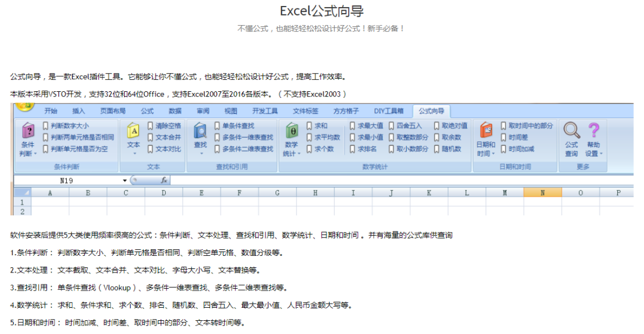The image size is (644, 334).
Task: Open the 视图 ribbon tab
Action: [x=231, y=111]
